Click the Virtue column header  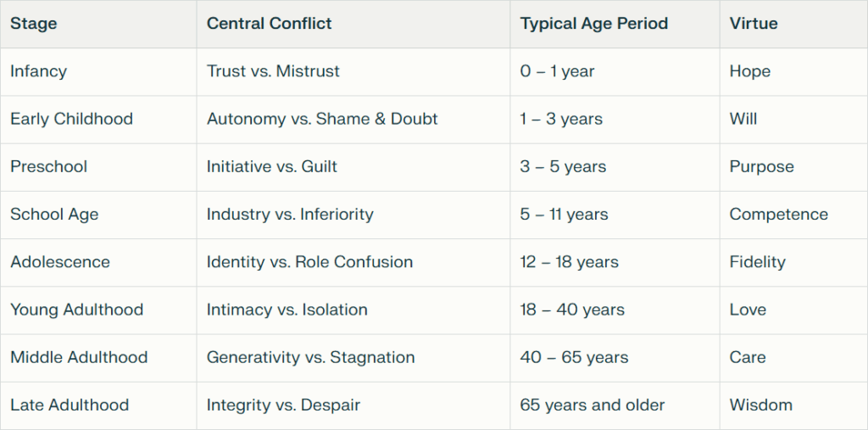[754, 24]
